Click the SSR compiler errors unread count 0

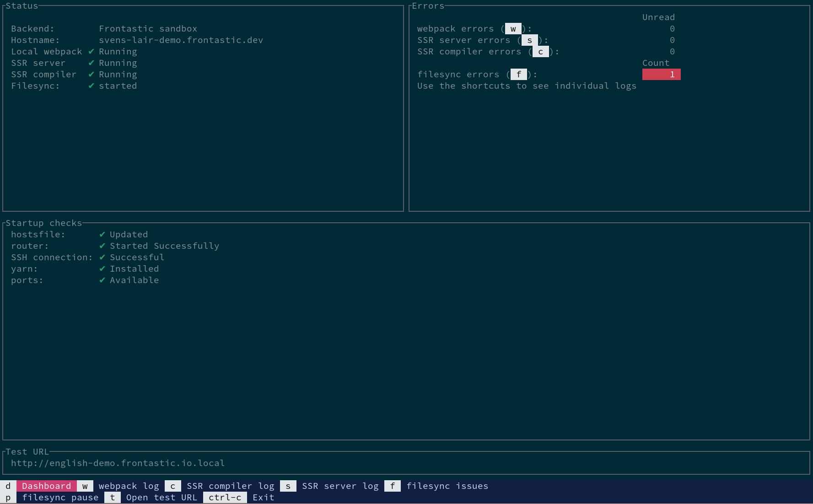click(x=673, y=51)
